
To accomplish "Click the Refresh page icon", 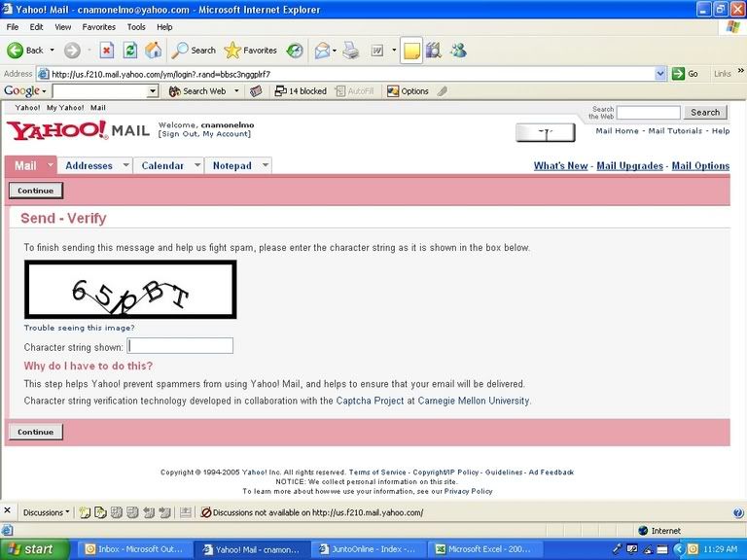I will point(130,50).
